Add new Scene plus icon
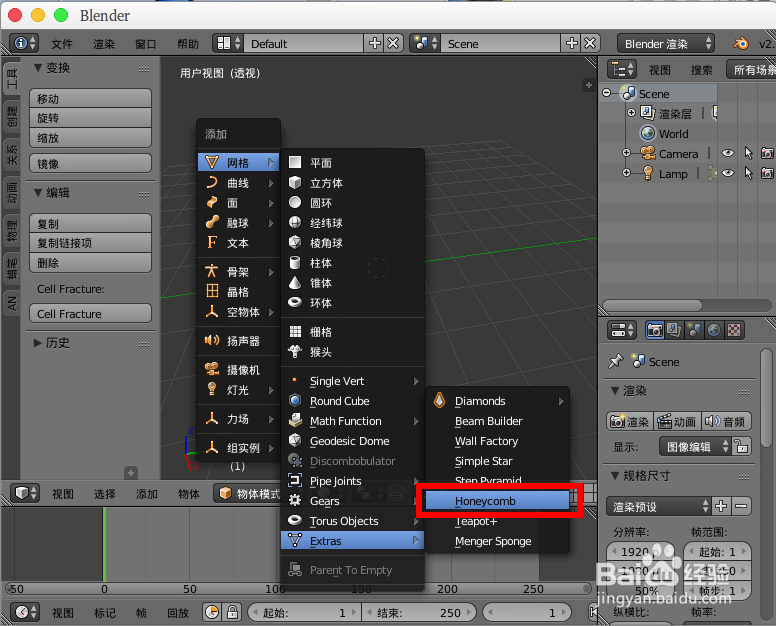 [572, 44]
